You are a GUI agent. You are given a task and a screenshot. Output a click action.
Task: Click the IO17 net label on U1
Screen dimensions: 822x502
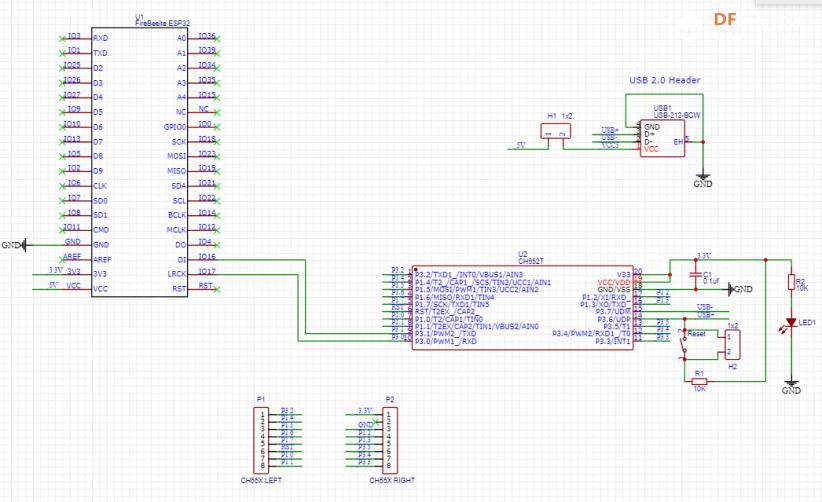tap(207, 271)
